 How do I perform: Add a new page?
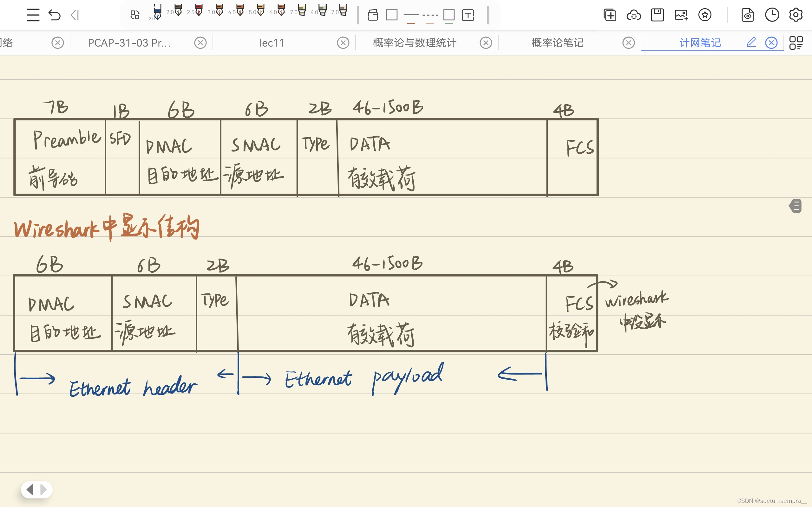[x=610, y=15]
